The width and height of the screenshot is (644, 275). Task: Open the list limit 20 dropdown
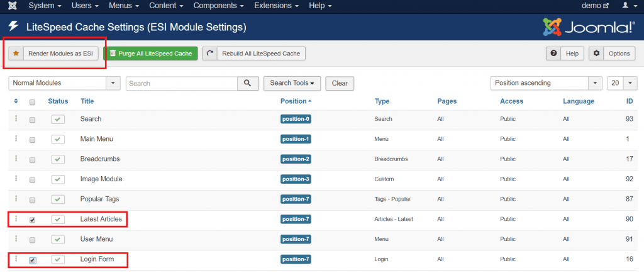pyautogui.click(x=622, y=83)
